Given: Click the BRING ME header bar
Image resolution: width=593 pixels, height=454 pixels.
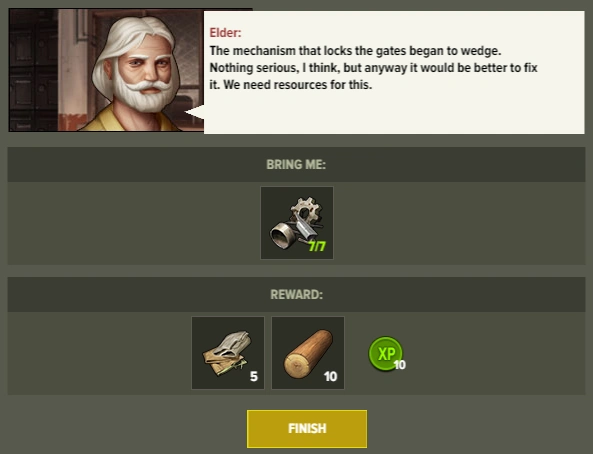Looking at the screenshot, I should tap(296, 165).
